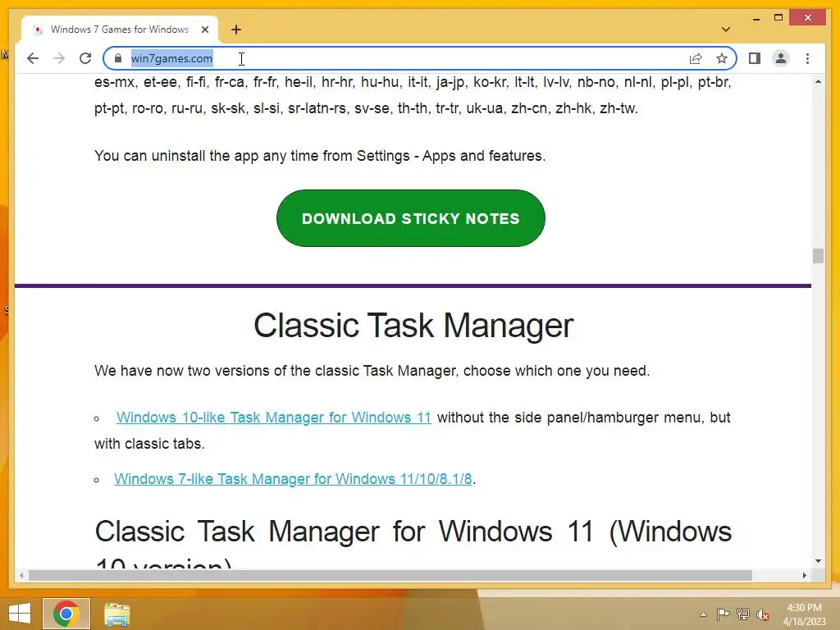Image resolution: width=840 pixels, height=630 pixels.
Task: Click the scroll right arrow
Action: tap(804, 575)
